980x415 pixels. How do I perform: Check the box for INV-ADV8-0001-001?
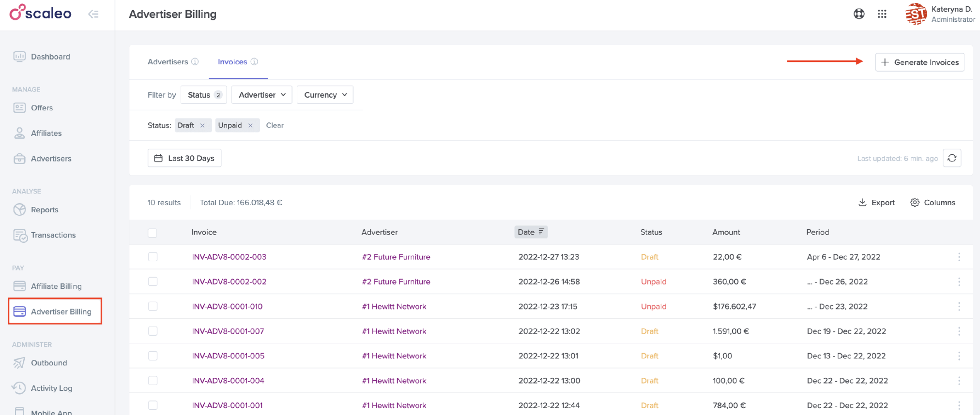153,405
